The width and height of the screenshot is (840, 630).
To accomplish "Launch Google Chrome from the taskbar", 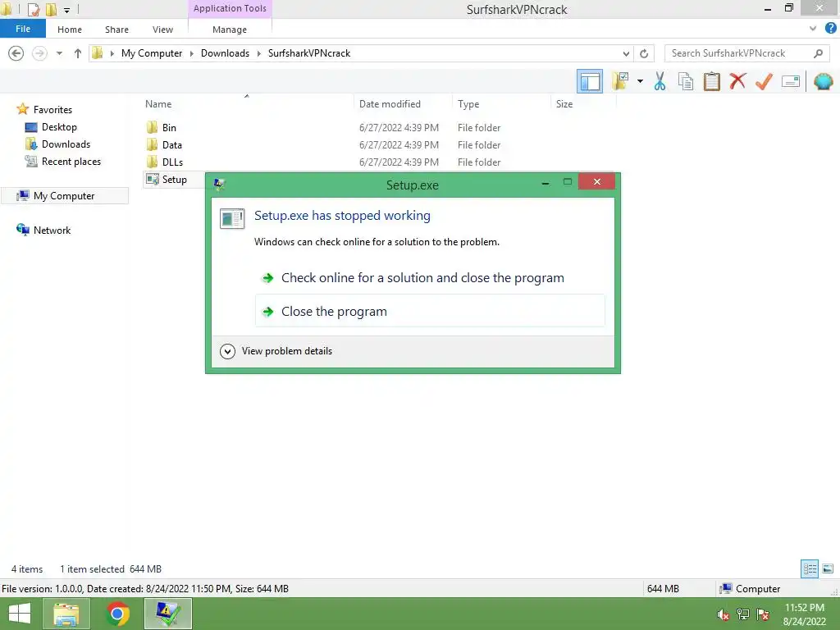I will [116, 614].
